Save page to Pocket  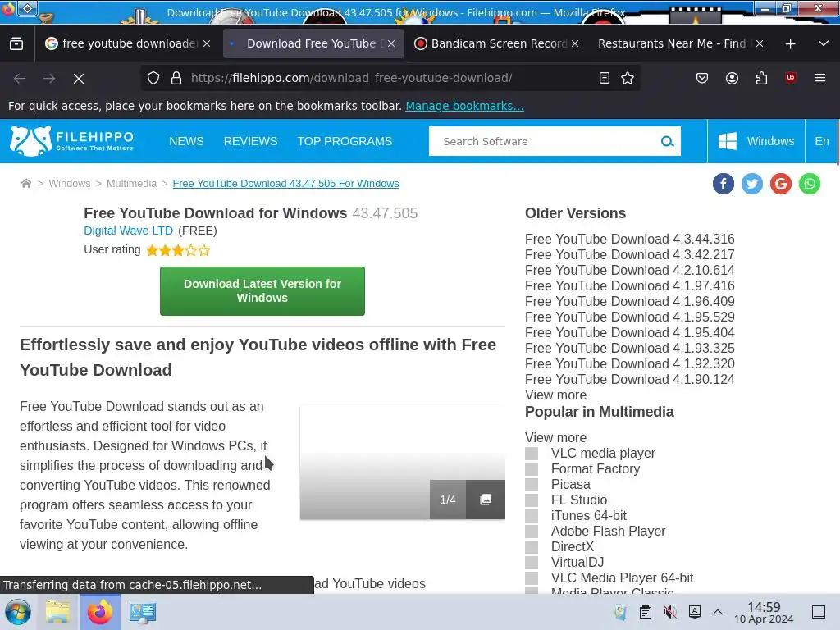click(702, 78)
